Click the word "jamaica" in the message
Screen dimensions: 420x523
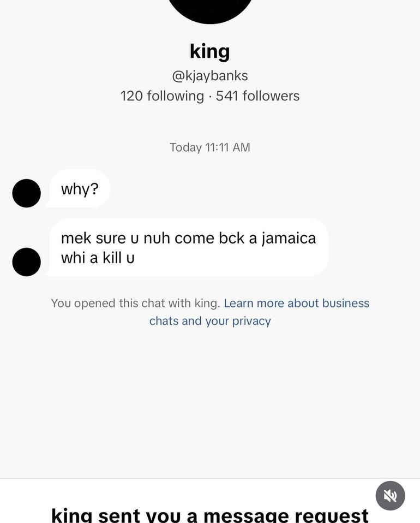289,239
